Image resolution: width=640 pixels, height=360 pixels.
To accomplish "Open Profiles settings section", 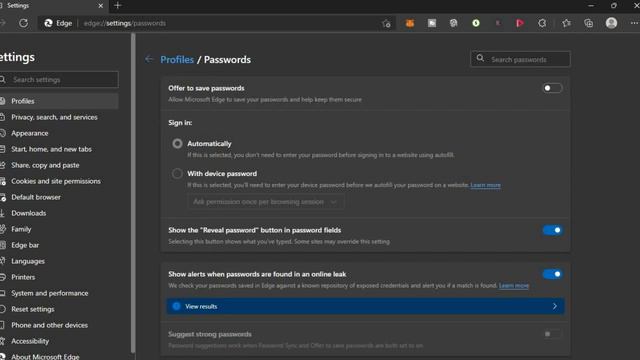I will click(59, 101).
